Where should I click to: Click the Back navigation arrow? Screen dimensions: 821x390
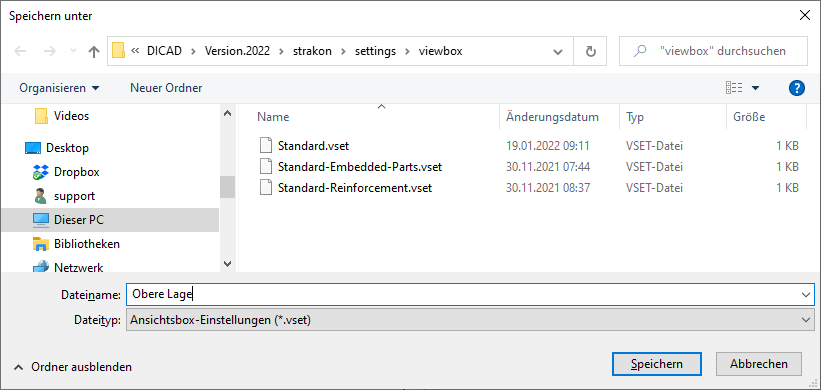20,51
